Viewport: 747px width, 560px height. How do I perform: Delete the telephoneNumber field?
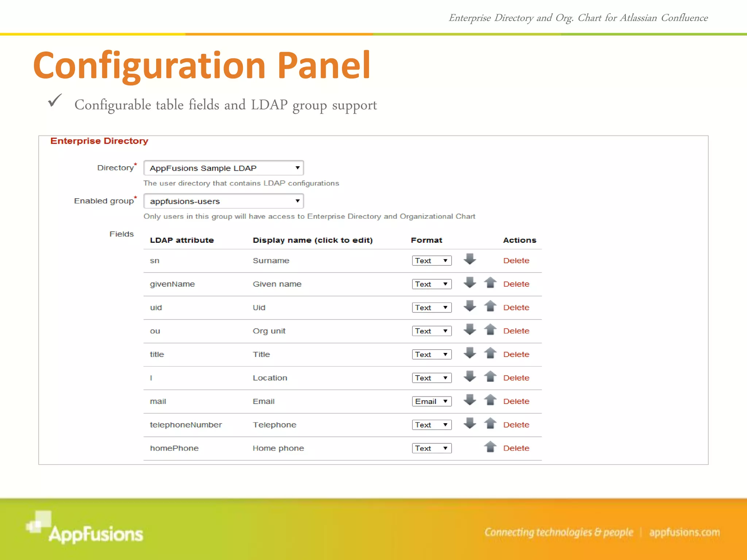click(516, 425)
